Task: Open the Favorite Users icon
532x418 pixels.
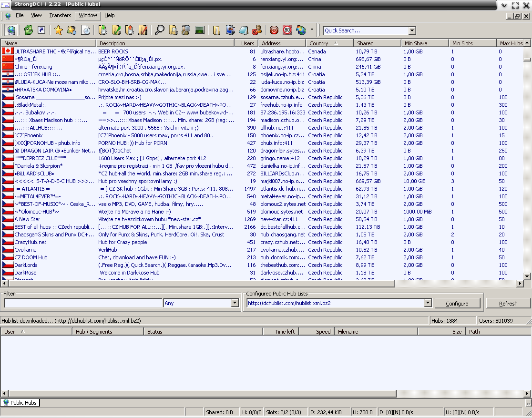Action: (x=72, y=31)
